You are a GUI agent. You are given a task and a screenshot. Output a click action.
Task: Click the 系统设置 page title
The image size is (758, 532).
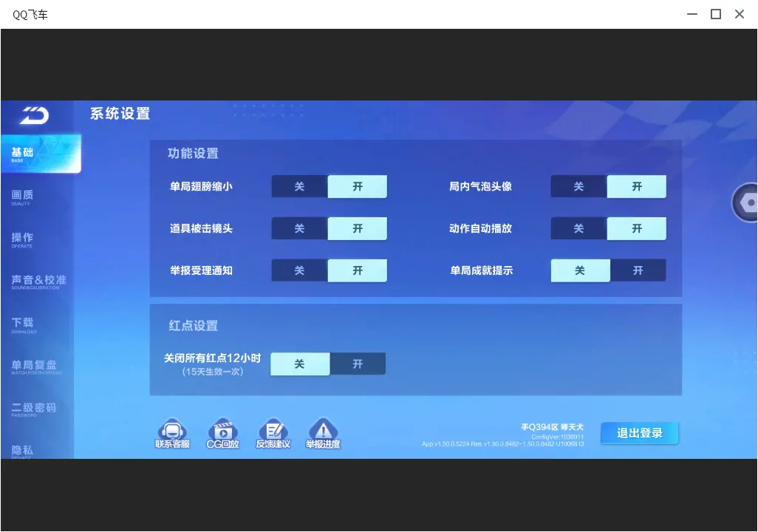120,114
